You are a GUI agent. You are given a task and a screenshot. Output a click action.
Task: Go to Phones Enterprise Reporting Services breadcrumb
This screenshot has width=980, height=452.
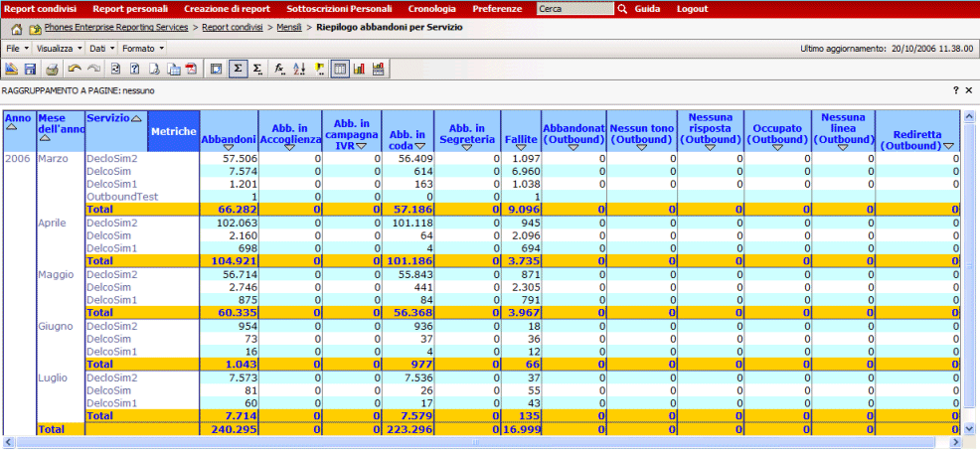click(x=116, y=28)
